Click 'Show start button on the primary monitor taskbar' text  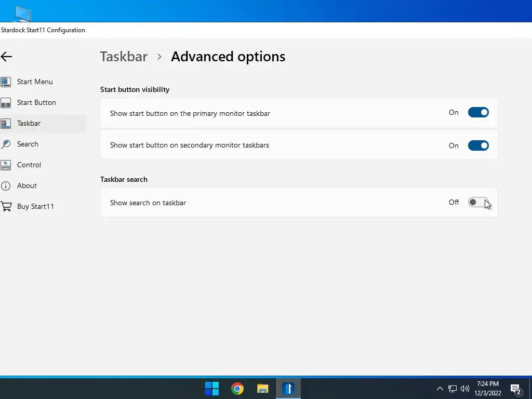click(190, 113)
